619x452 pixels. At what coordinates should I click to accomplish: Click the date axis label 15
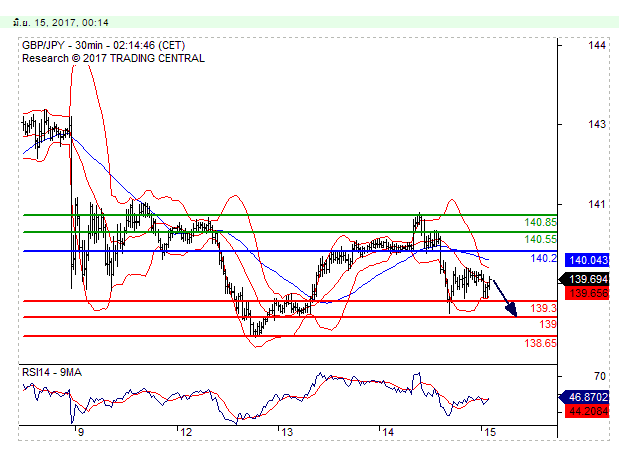coord(490,433)
